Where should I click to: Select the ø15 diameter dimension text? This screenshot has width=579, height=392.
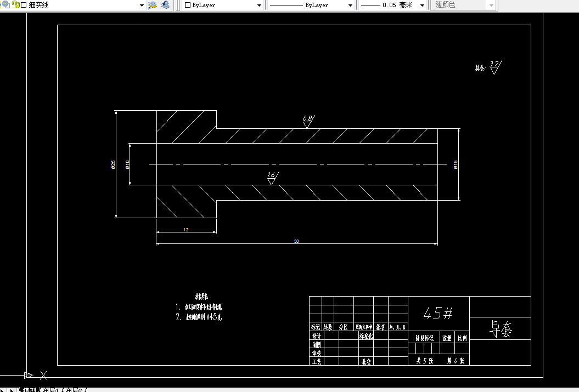pyautogui.click(x=456, y=164)
